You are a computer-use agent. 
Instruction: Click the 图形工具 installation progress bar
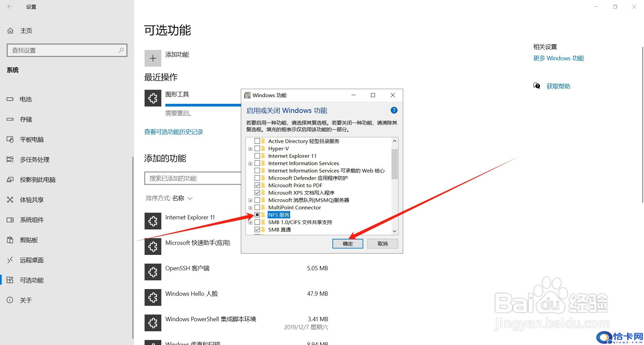(x=203, y=105)
